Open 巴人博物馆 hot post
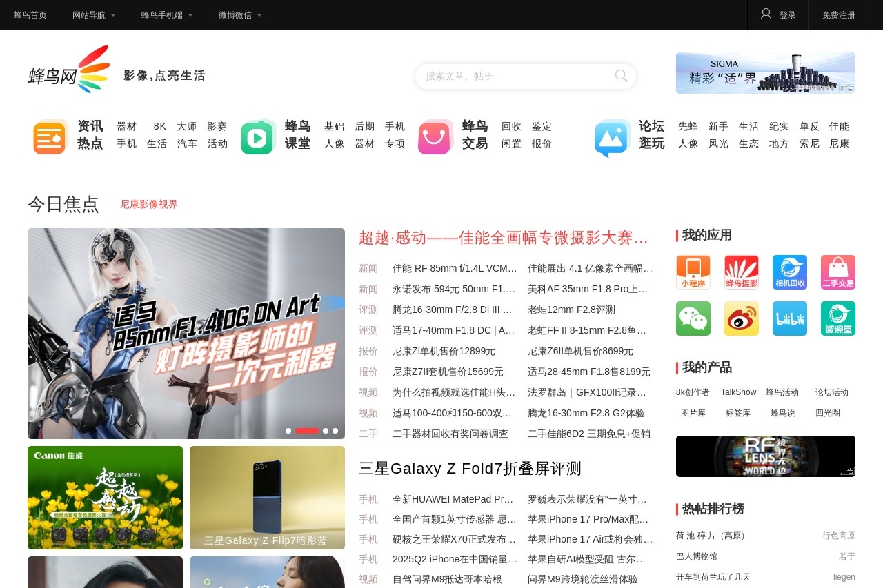Screen dimensions: 883x588 click(x=697, y=556)
